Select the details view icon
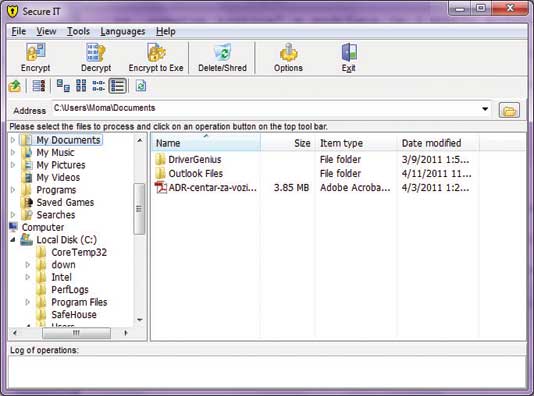 [117, 86]
